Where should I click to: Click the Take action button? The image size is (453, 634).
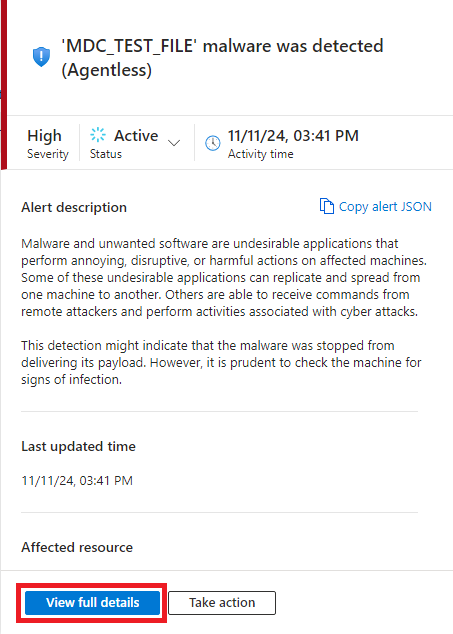[x=222, y=602]
